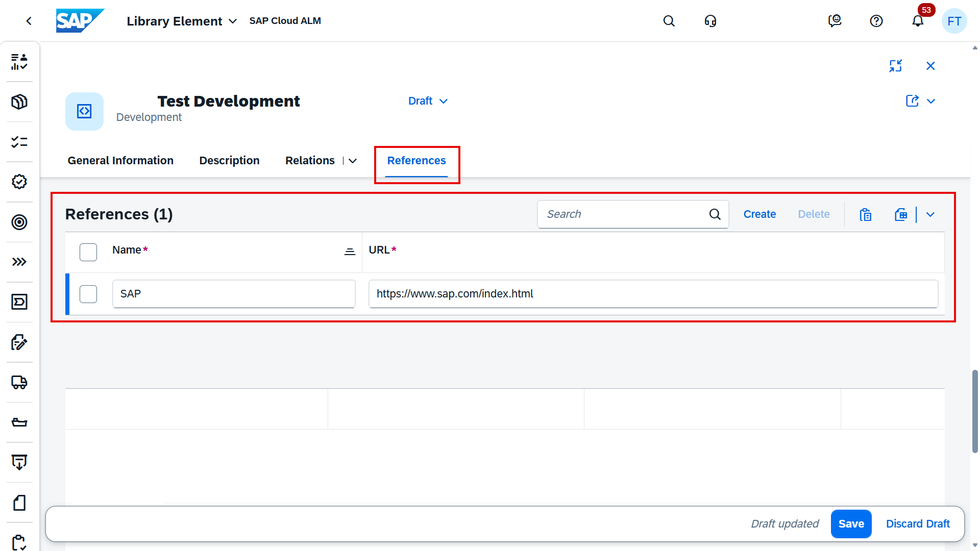Screen dimensions: 980x551
Task: Open the verified badge sidebar icon
Action: 19,182
